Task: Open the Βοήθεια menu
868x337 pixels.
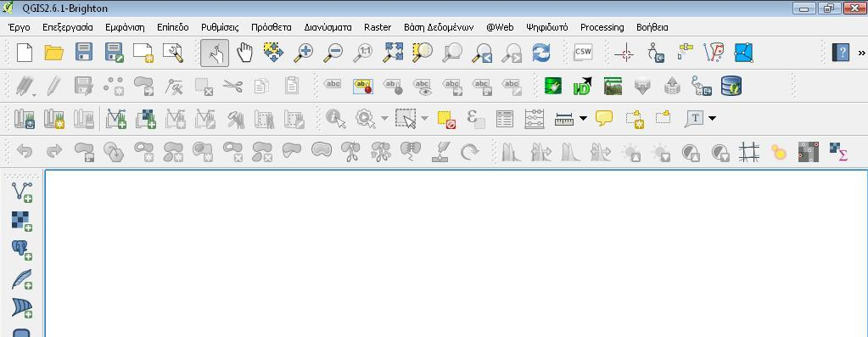Action: pyautogui.click(x=652, y=27)
